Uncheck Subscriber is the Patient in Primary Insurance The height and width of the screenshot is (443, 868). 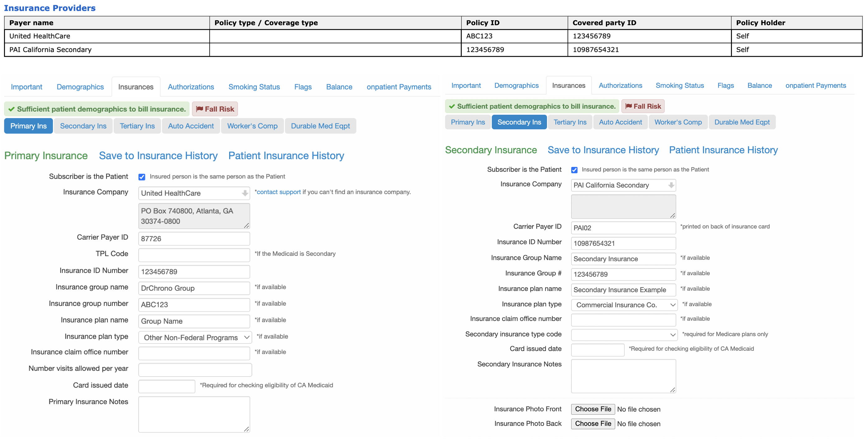coord(142,177)
